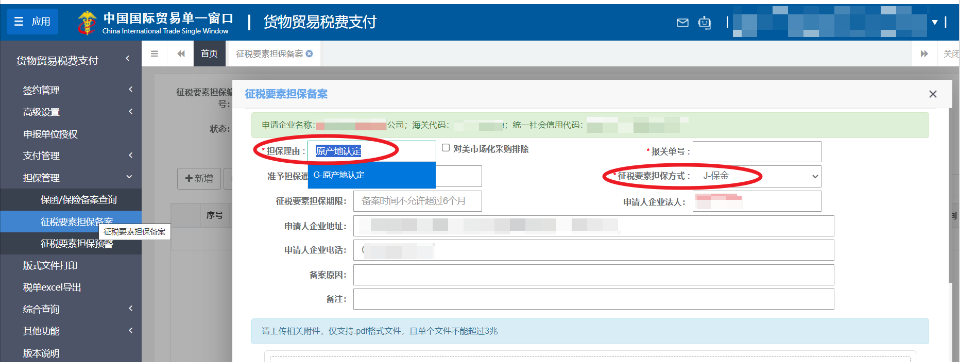Expand the 支付管理 sidebar menu
The image size is (960, 362).
click(71, 156)
